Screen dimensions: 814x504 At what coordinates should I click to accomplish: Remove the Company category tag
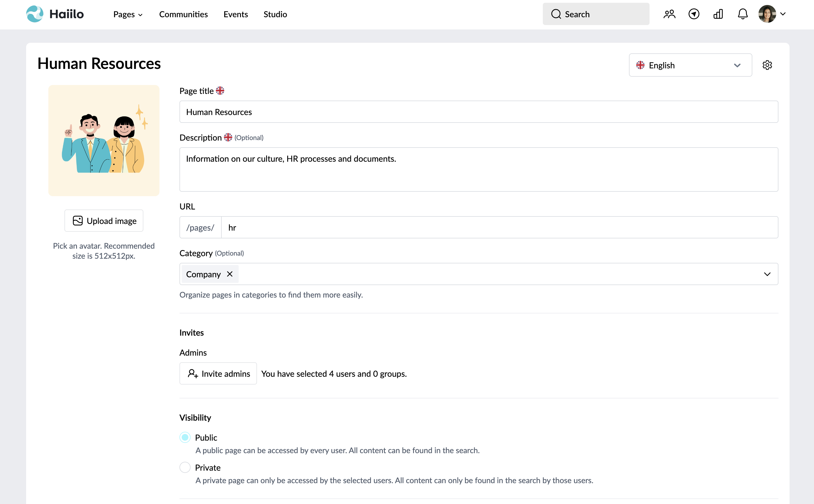point(229,274)
